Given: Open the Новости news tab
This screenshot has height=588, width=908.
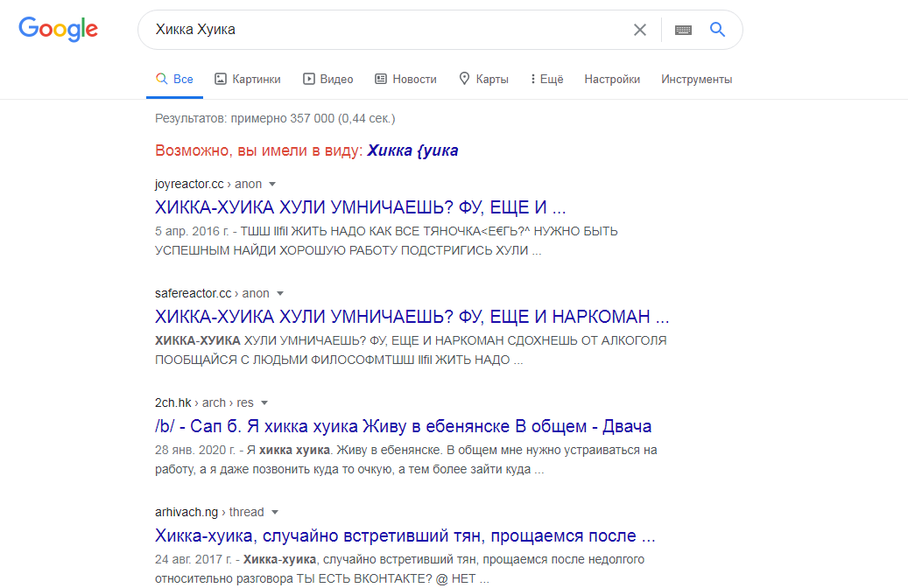Looking at the screenshot, I should [405, 79].
